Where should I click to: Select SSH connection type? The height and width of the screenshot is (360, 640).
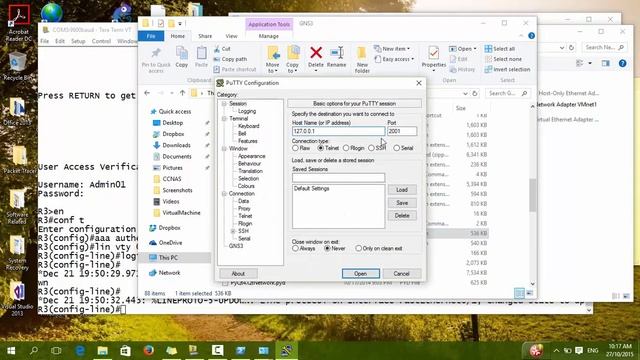point(377,148)
